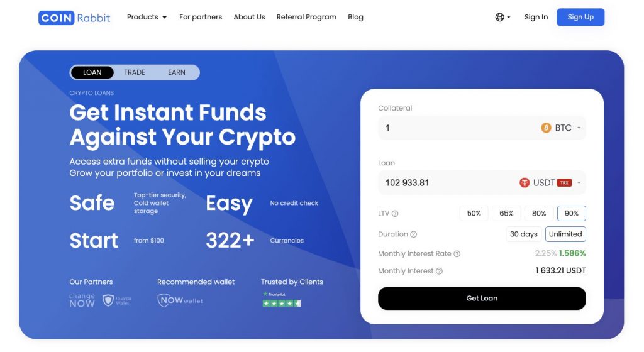
Task: Click the LTV help question icon
Action: (x=395, y=214)
